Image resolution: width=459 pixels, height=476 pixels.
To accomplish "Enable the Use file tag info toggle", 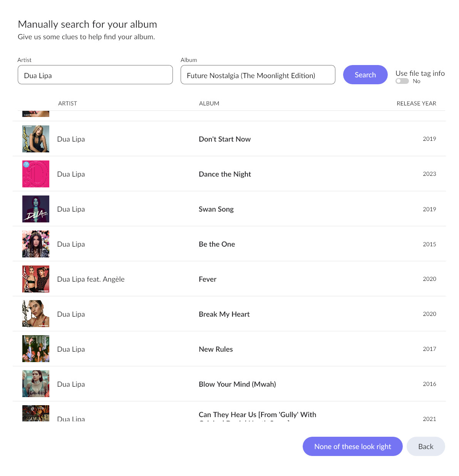I will (x=402, y=81).
